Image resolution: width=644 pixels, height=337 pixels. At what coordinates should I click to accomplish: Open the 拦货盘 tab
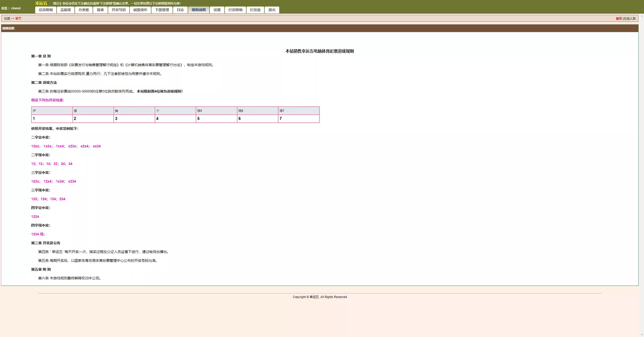coord(255,10)
